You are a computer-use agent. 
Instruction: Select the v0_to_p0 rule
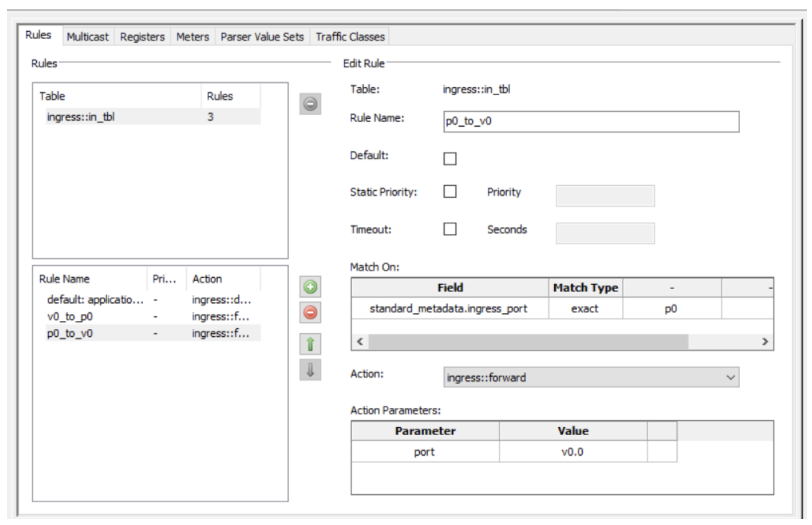pos(70,317)
